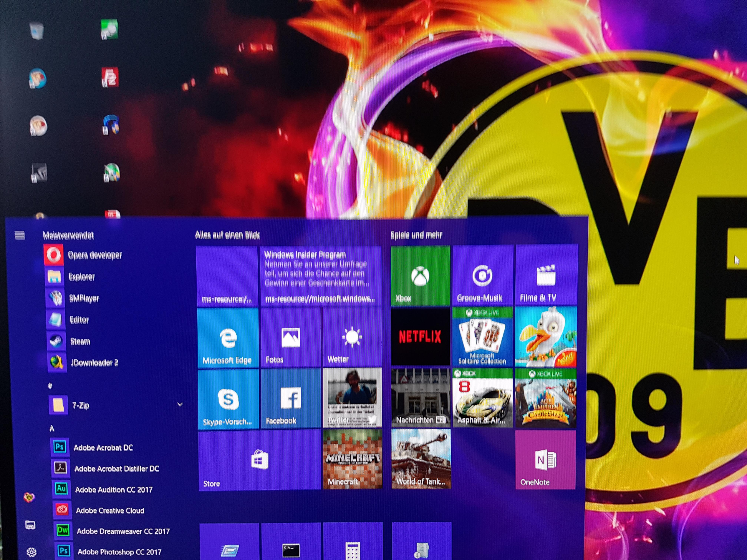Open the Groove-Musik tile
This screenshot has height=560, width=747.
[x=482, y=276]
